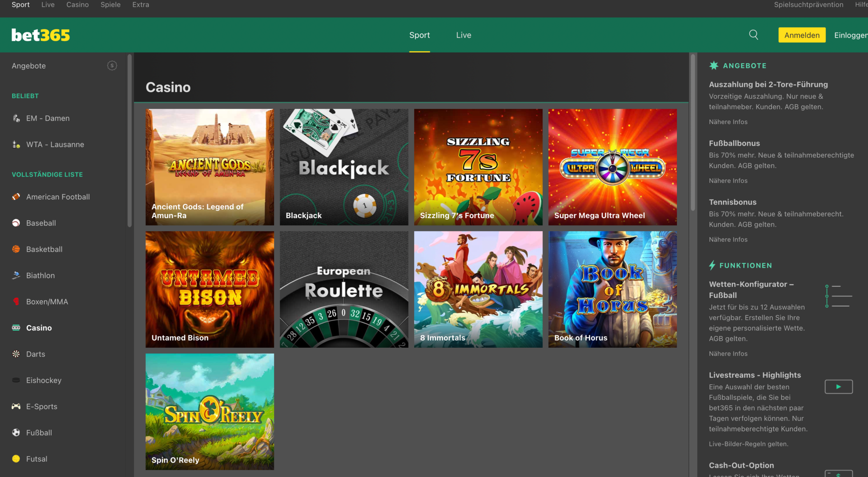Image resolution: width=868 pixels, height=477 pixels.
Task: Click the Casino chip icon in sidebar
Action: click(x=16, y=327)
